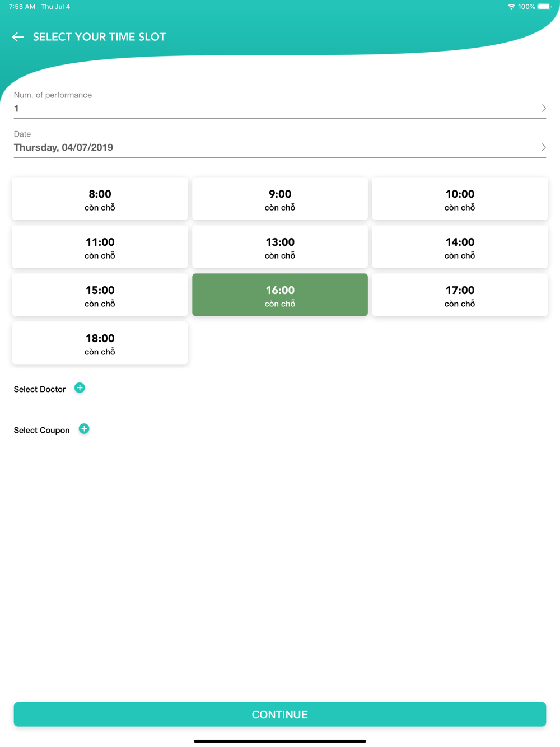Choose the 17:00 time slot
The height and width of the screenshot is (747, 560).
point(460,295)
